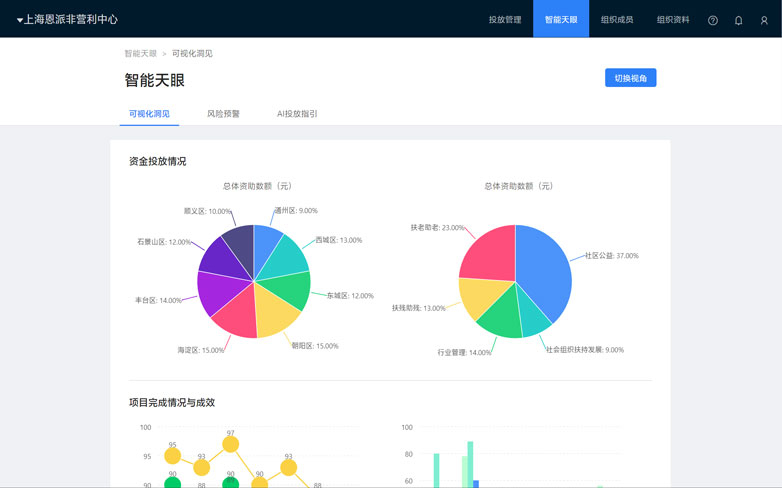Click the purple 丰台区 pie slice
Viewport: 782px width, 488px height.
(x=215, y=291)
